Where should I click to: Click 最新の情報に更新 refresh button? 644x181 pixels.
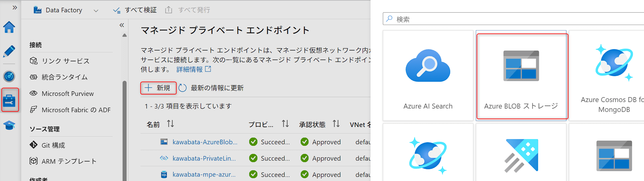211,88
